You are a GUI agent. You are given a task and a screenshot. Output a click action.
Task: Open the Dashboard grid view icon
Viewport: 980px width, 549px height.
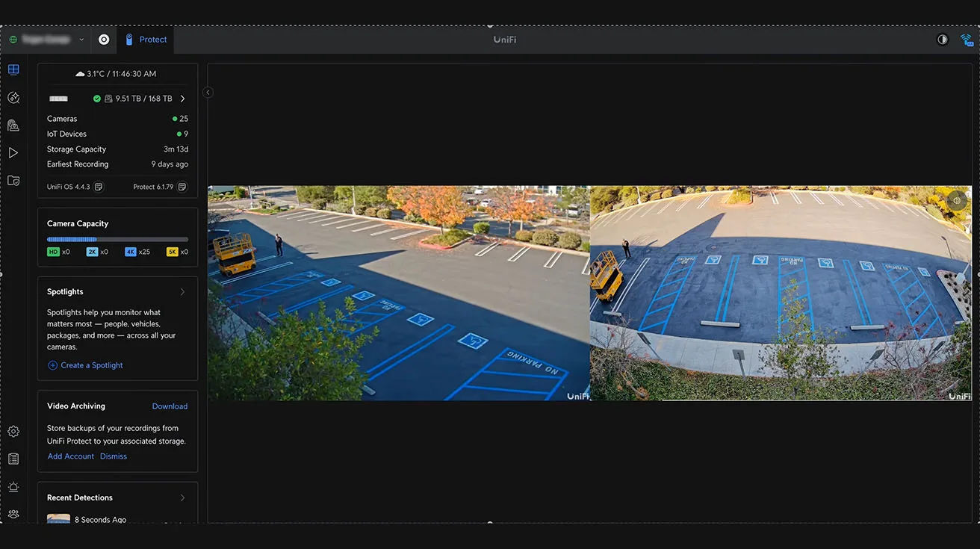coord(13,70)
